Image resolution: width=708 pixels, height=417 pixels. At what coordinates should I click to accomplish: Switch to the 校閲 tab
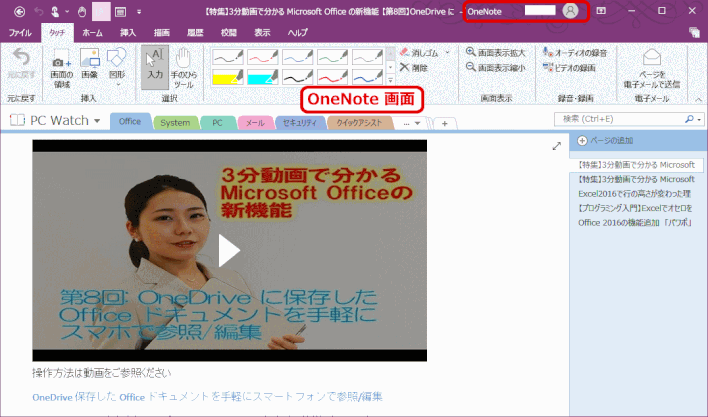pyautogui.click(x=228, y=32)
